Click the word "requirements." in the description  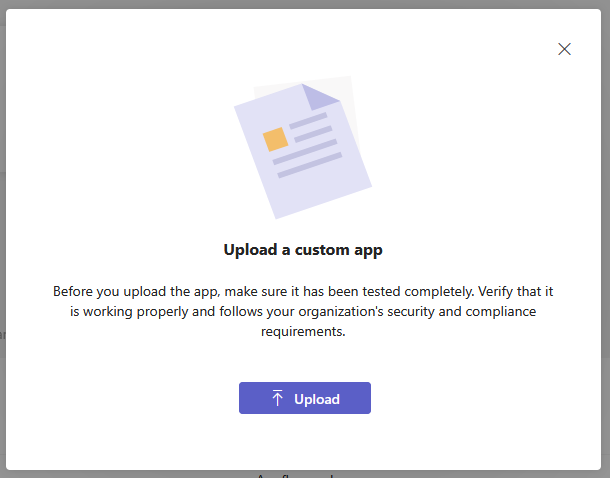tap(303, 333)
